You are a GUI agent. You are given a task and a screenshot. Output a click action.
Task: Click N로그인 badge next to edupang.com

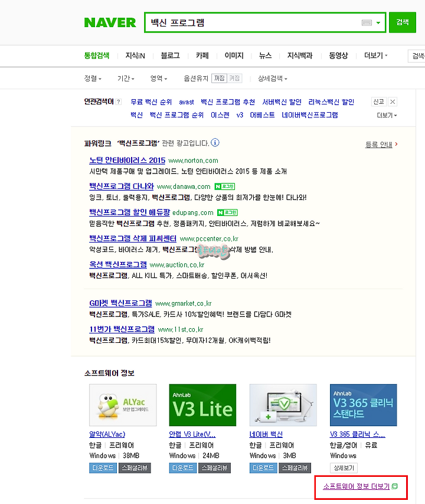tap(227, 212)
